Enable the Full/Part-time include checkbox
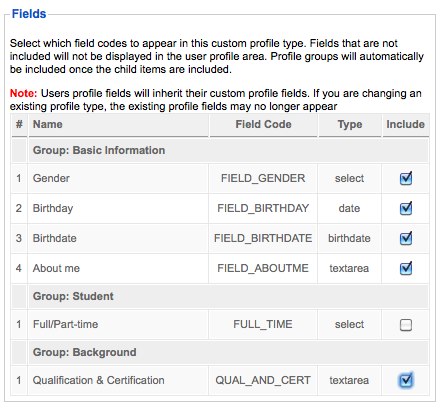Screen dimensions: 443x416 [x=406, y=324]
